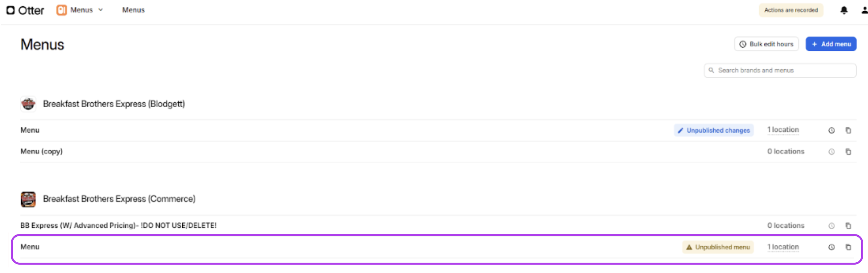Select the Menus breadcrumb tab
Screen dimensions: 868x273
[x=134, y=10]
